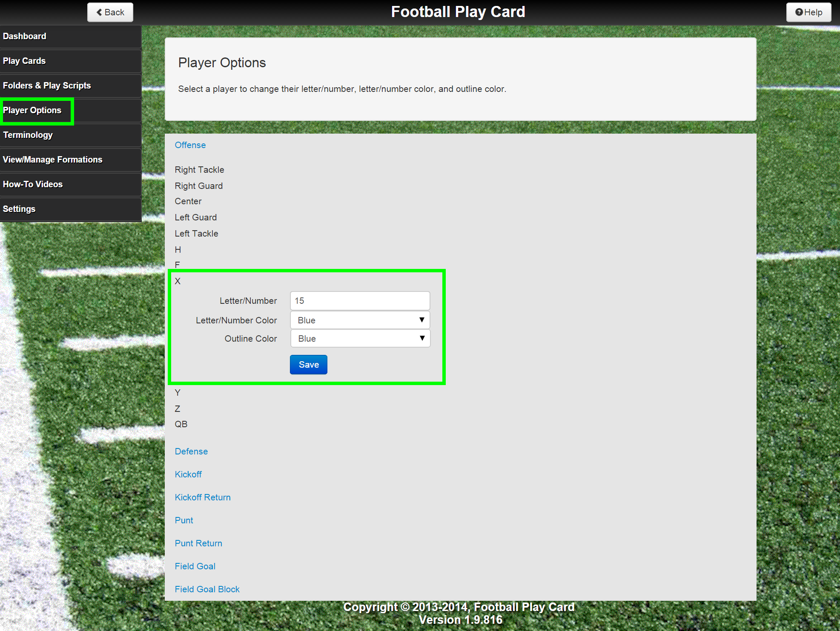Expand the Kickoff Return section
The width and height of the screenshot is (840, 631).
click(x=203, y=497)
